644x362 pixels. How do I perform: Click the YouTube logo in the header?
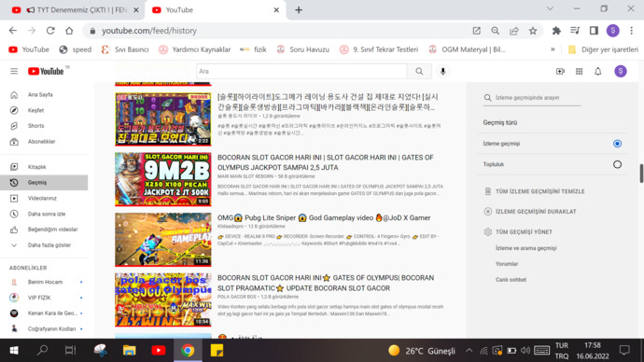46,72
